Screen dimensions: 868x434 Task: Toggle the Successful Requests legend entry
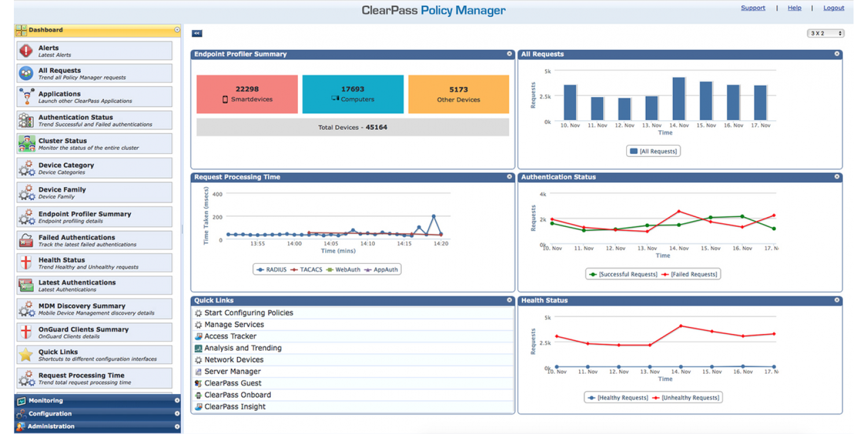(x=623, y=274)
